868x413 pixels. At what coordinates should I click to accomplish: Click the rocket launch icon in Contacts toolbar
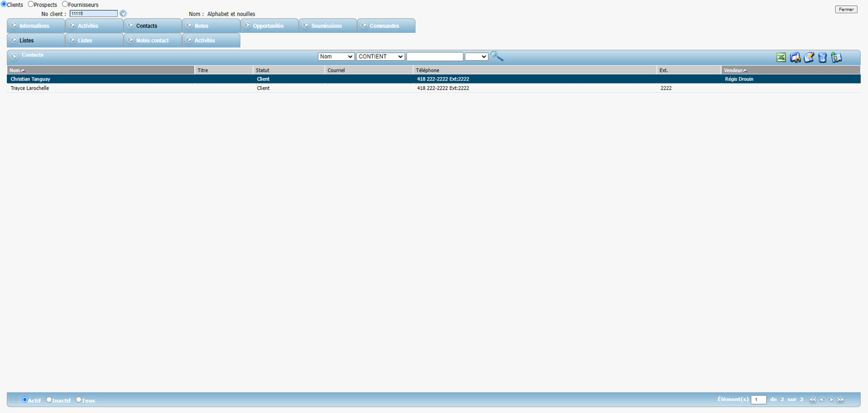795,57
